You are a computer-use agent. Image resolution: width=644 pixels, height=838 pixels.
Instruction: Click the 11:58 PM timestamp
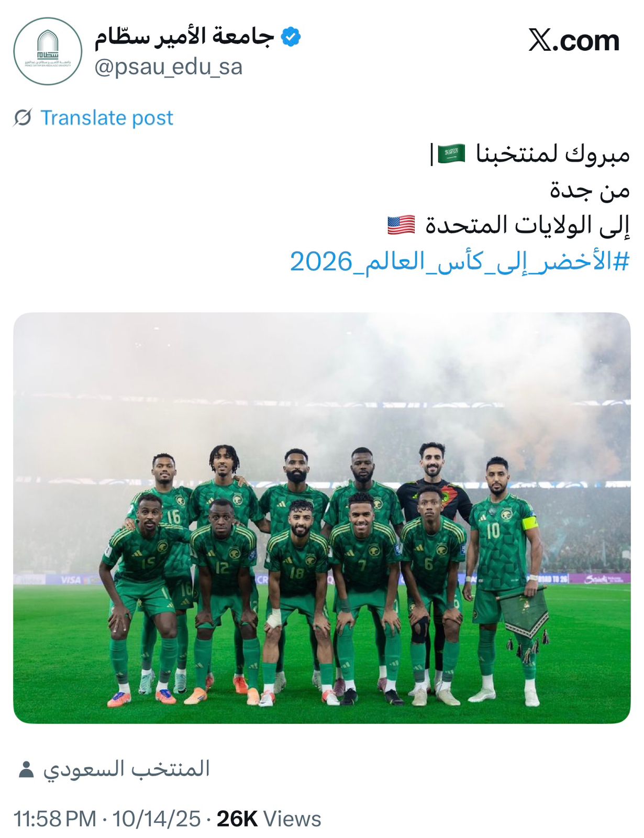(x=55, y=819)
